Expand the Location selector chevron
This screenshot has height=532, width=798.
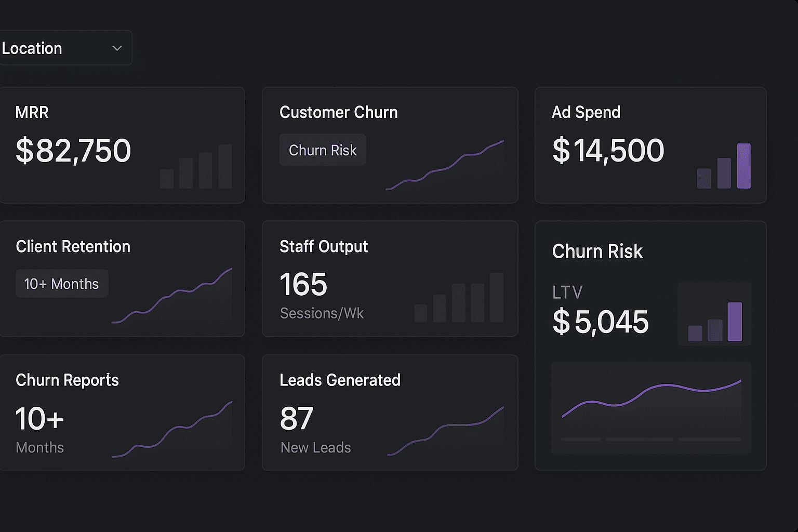[117, 48]
